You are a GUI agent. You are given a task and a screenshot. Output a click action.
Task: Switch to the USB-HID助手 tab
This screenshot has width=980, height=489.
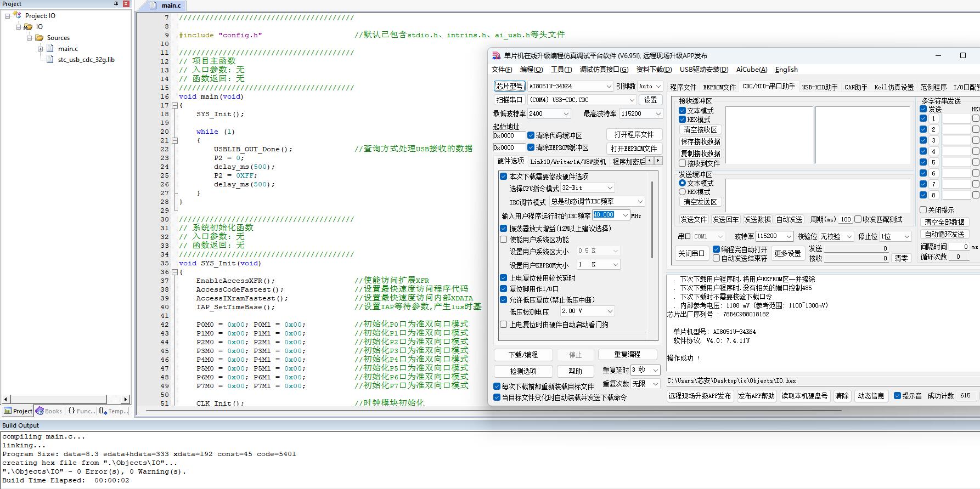tap(820, 87)
